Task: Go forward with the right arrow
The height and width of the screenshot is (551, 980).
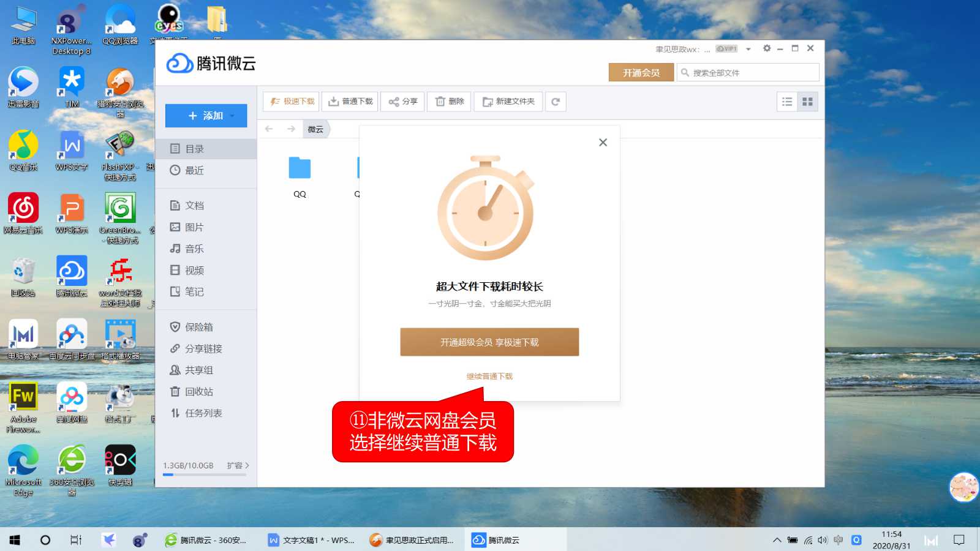Action: 291,129
